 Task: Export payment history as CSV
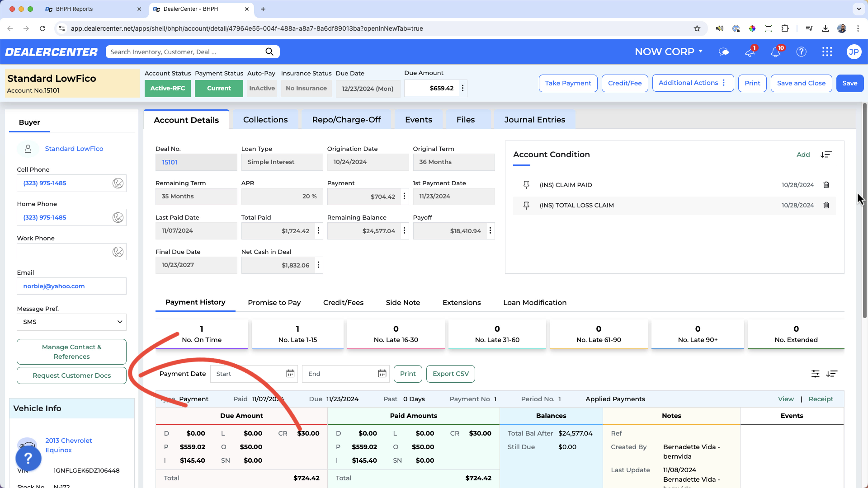450,374
